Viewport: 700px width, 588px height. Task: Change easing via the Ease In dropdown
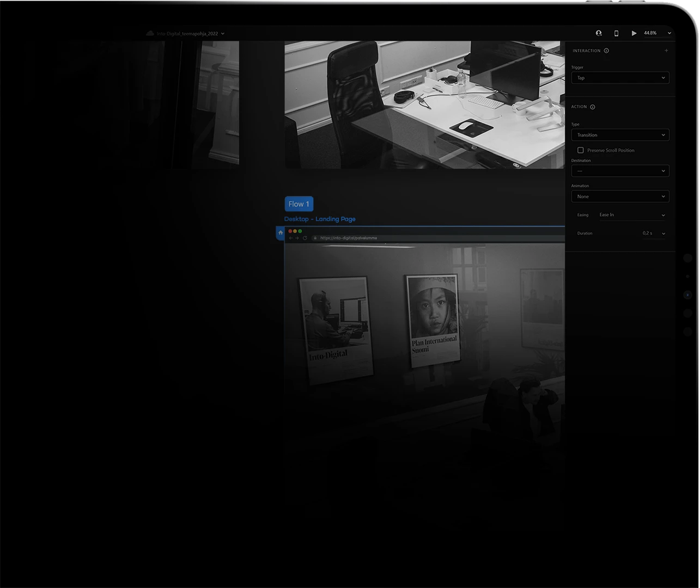632,215
